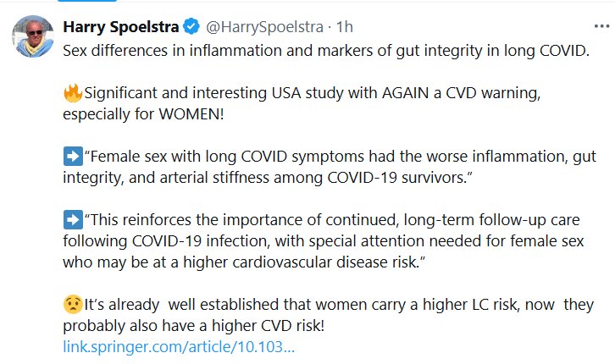This screenshot has width=615, height=364.
Task: Open the Harry Spoelstra display name
Action: click(x=117, y=28)
